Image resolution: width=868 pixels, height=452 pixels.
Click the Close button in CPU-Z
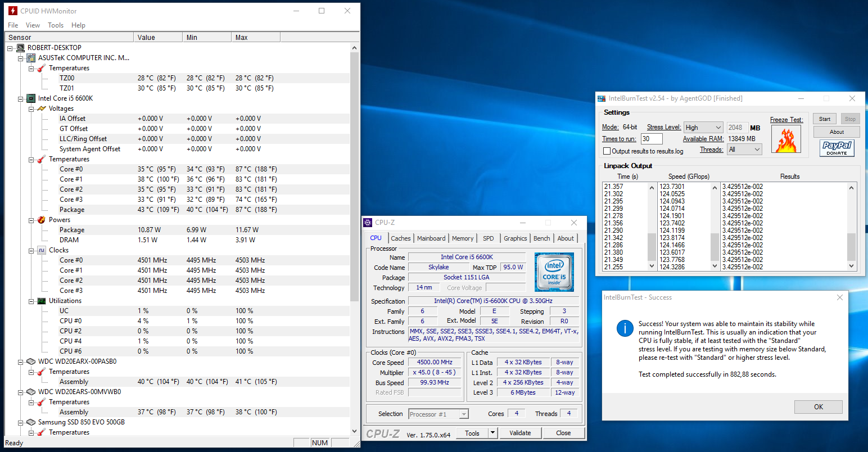(x=563, y=433)
